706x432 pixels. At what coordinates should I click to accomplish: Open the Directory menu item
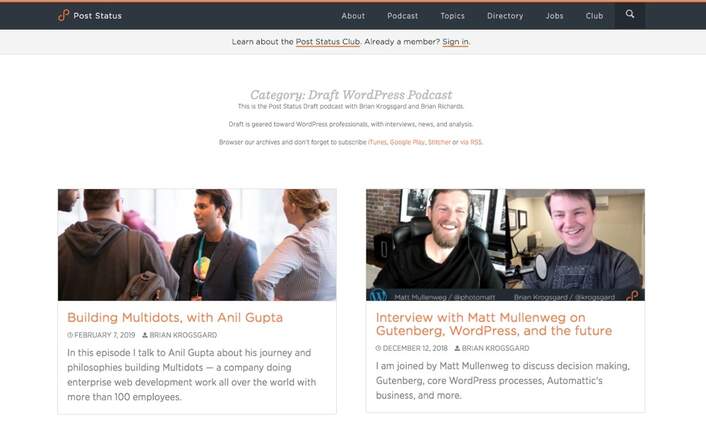(505, 16)
